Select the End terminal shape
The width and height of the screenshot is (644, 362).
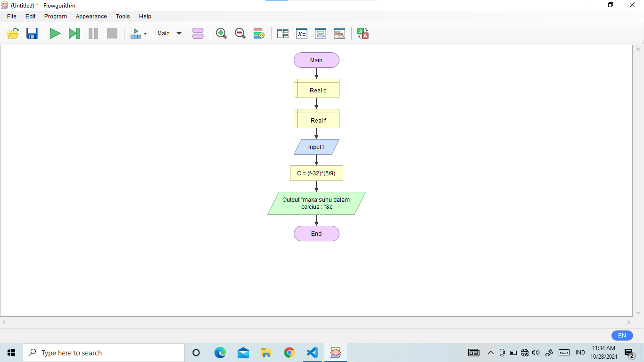coord(316,233)
